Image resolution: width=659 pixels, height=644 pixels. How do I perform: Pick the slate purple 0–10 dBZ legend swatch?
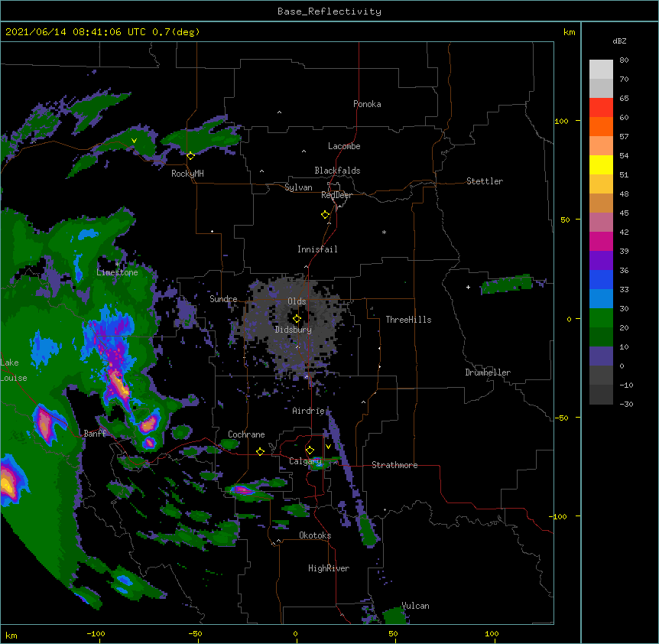pos(601,356)
